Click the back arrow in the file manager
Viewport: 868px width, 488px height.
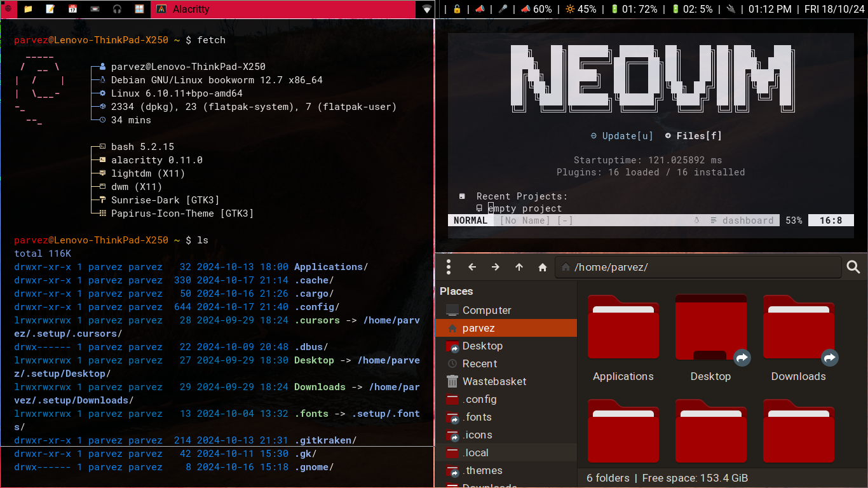click(x=472, y=268)
